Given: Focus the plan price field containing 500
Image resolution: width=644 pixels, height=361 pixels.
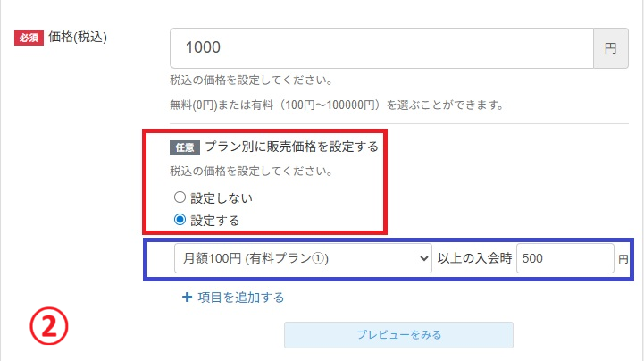Looking at the screenshot, I should click(x=565, y=259).
